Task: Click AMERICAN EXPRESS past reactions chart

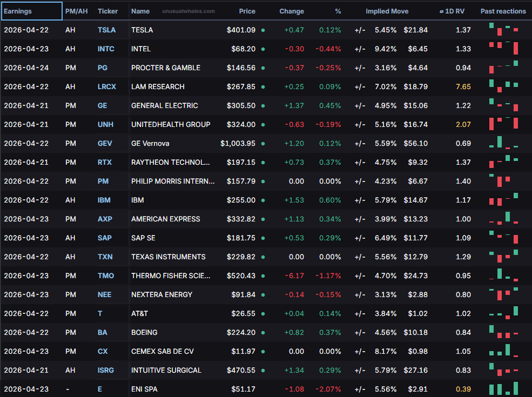Action: (x=503, y=218)
